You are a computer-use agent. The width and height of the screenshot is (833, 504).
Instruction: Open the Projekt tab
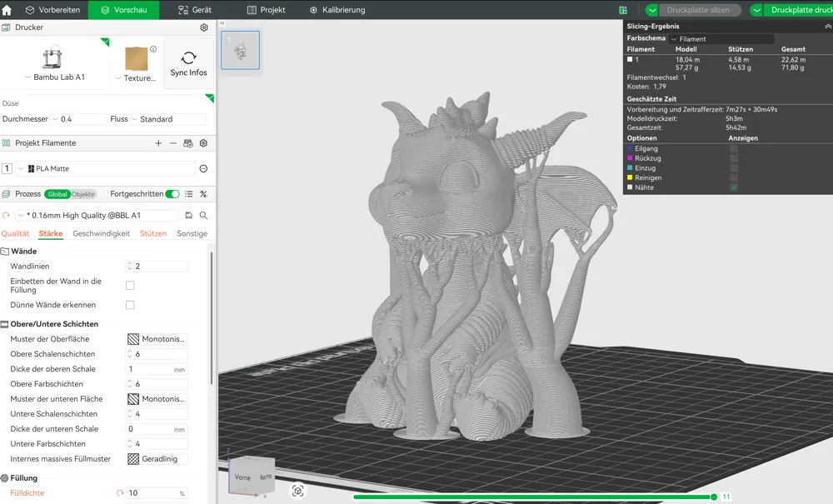[x=267, y=9]
